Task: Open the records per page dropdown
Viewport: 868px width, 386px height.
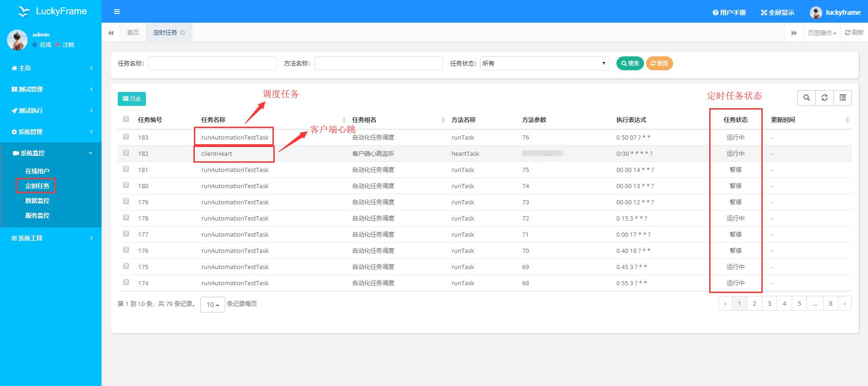Action: [x=212, y=305]
